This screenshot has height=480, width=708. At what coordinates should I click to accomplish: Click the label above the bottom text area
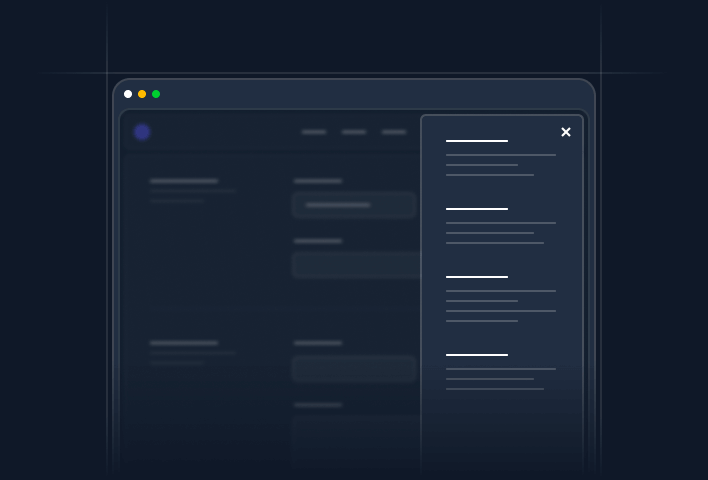(x=318, y=405)
